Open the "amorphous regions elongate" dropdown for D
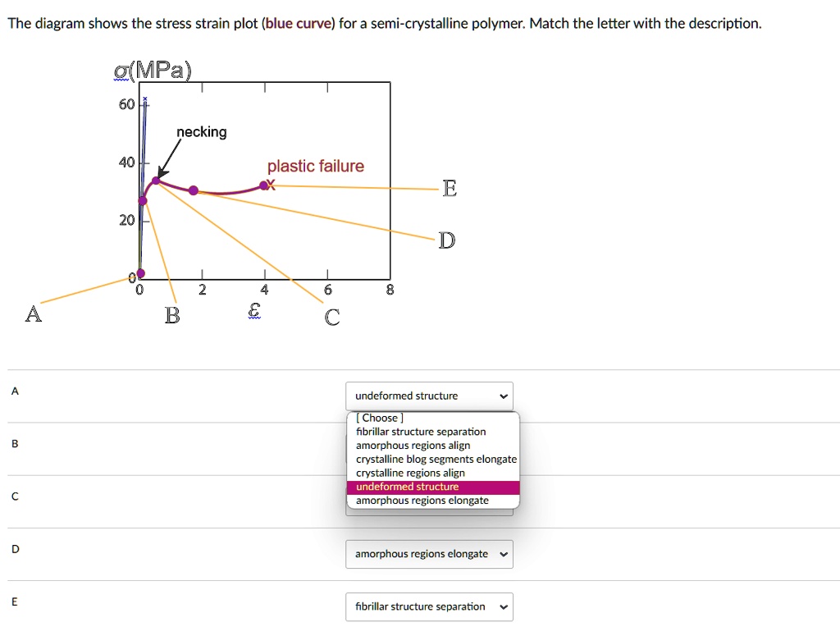The width and height of the screenshot is (840, 636). pyautogui.click(x=429, y=554)
